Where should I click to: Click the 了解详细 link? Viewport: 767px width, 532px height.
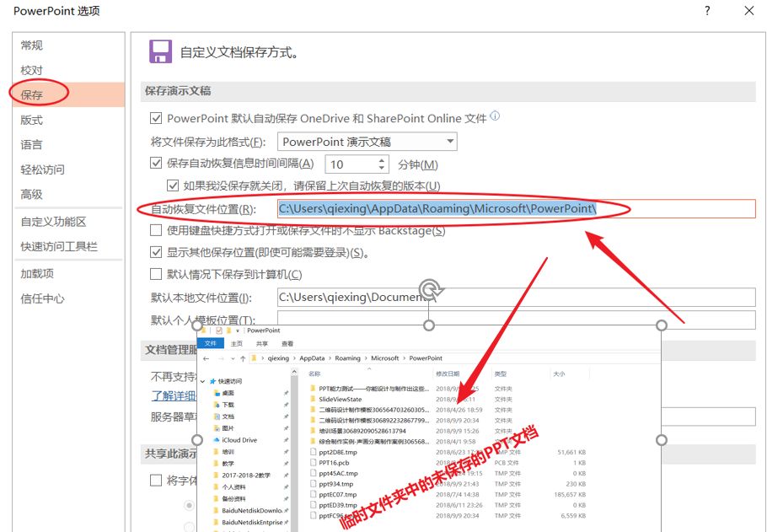click(x=174, y=395)
